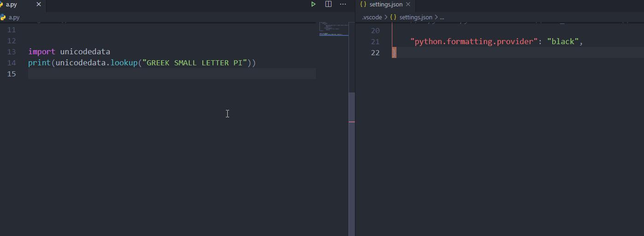Select line number 14 in a.py

12,63
